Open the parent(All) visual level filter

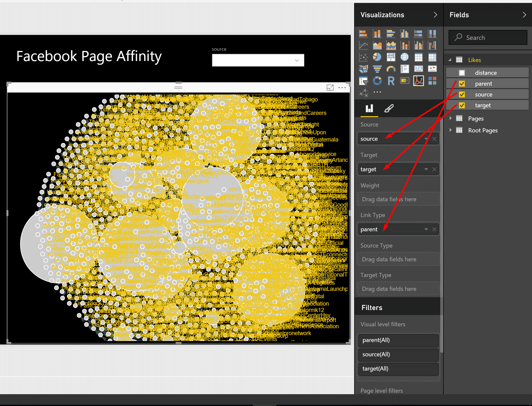(398, 340)
